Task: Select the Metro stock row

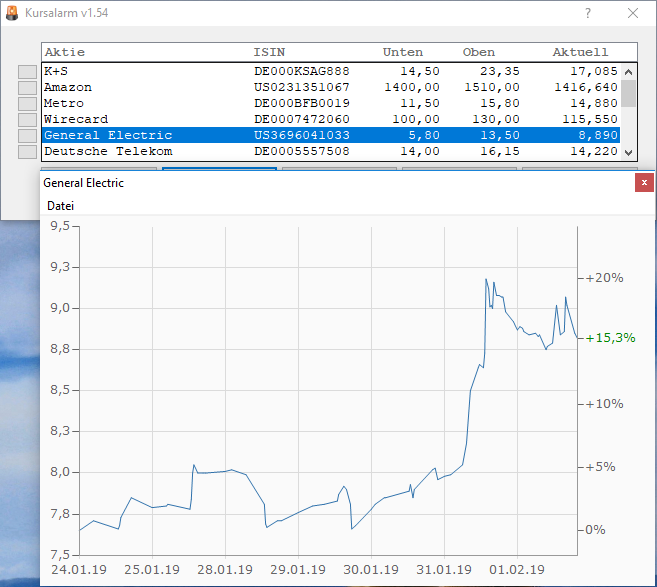Action: pyautogui.click(x=331, y=103)
